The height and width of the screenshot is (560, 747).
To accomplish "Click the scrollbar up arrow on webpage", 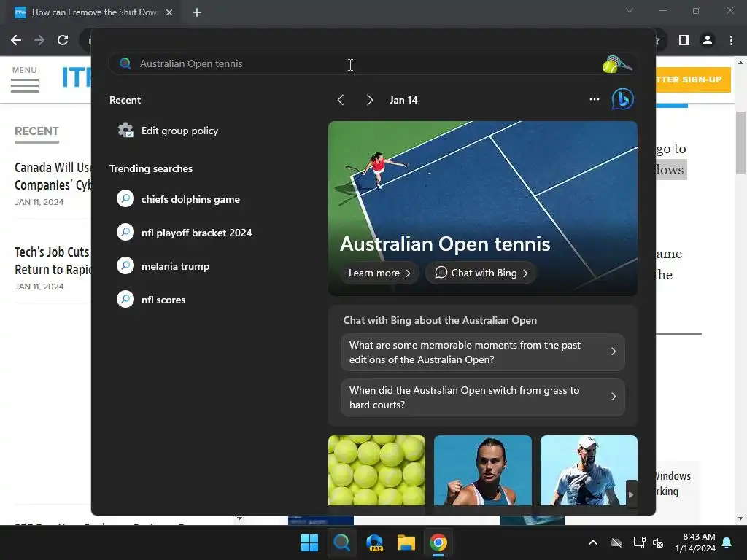I will coord(741,62).
